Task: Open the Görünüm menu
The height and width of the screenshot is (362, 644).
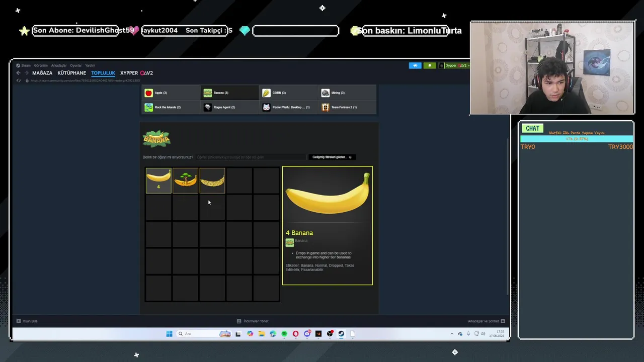Action: (x=41, y=65)
